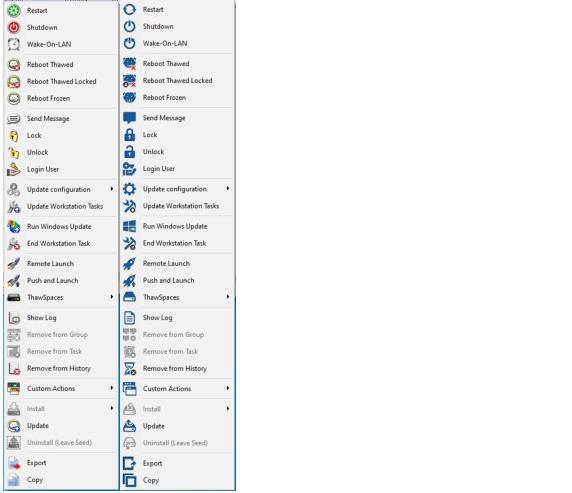This screenshot has width=572, height=493.
Task: Click the blue padlock Lock icon
Action: pyautogui.click(x=130, y=135)
